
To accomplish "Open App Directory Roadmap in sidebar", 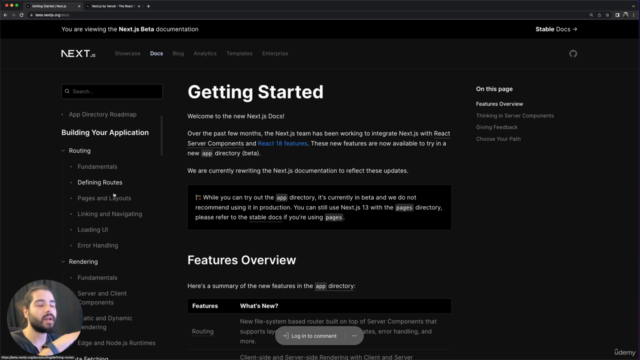I will [102, 115].
